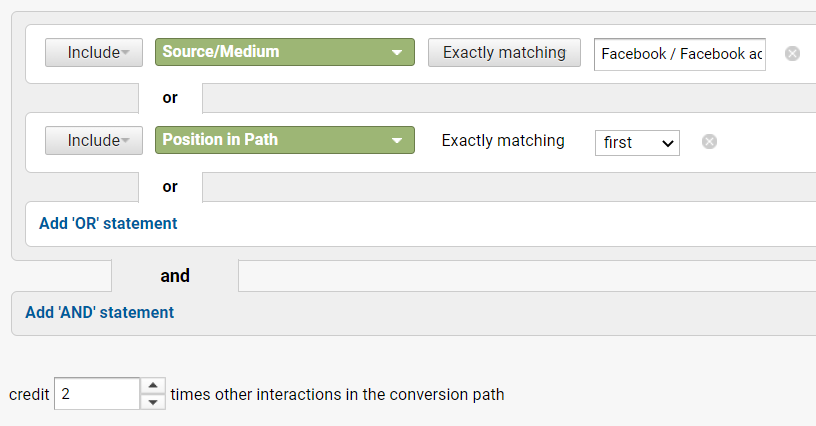Click 'Exactly matching' text in Position in Path row
This screenshot has height=426, width=816.
tap(503, 141)
